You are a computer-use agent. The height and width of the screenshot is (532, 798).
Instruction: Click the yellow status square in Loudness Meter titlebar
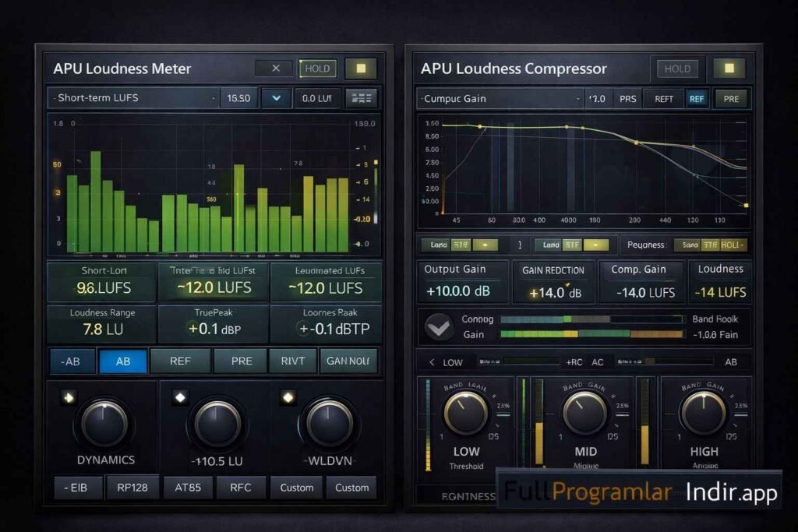coord(360,69)
